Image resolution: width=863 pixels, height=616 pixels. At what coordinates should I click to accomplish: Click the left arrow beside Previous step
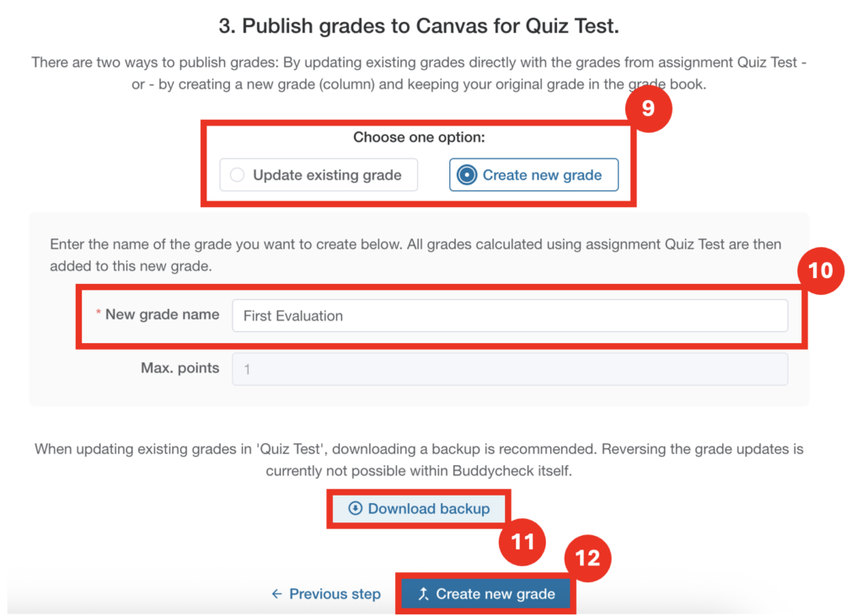click(276, 594)
